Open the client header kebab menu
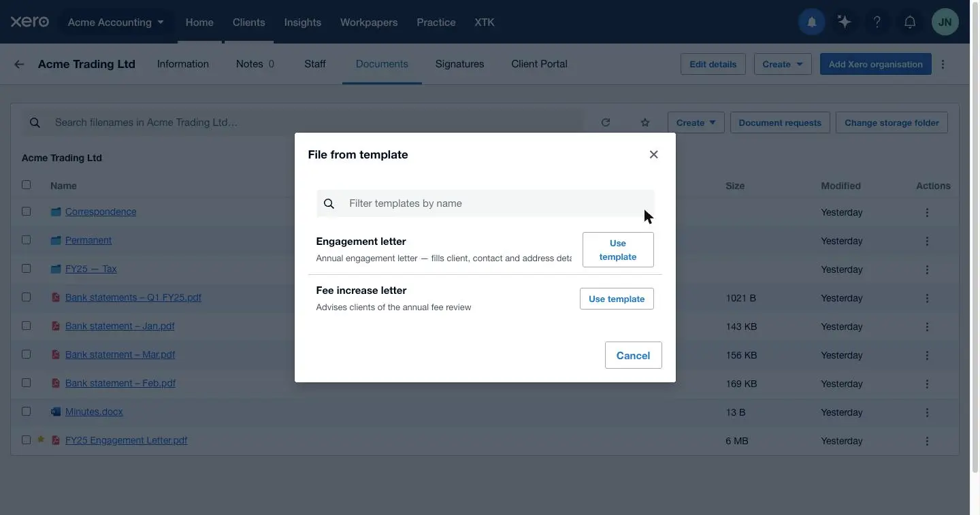This screenshot has height=515, width=980. [x=943, y=64]
